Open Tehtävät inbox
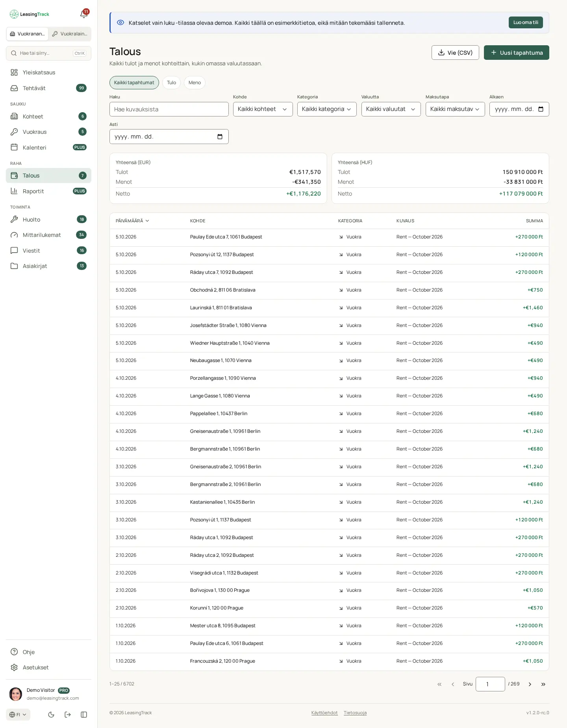567x728 pixels. tap(48, 88)
